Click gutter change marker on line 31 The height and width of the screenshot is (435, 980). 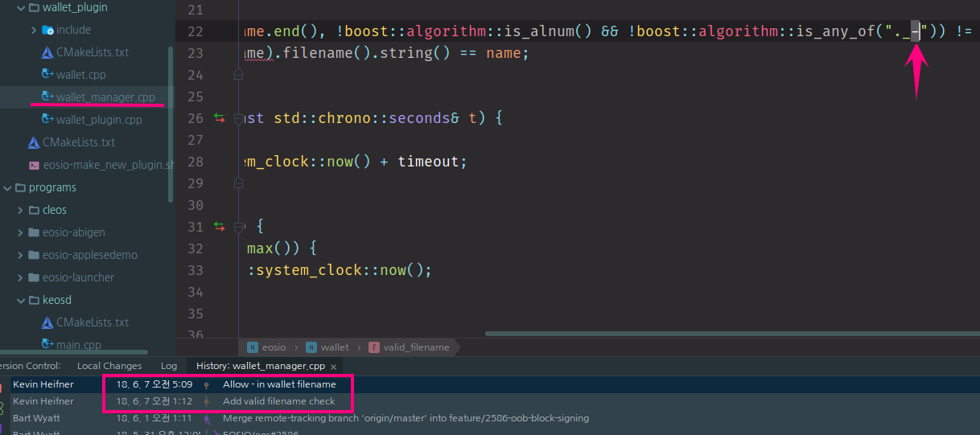click(x=219, y=227)
